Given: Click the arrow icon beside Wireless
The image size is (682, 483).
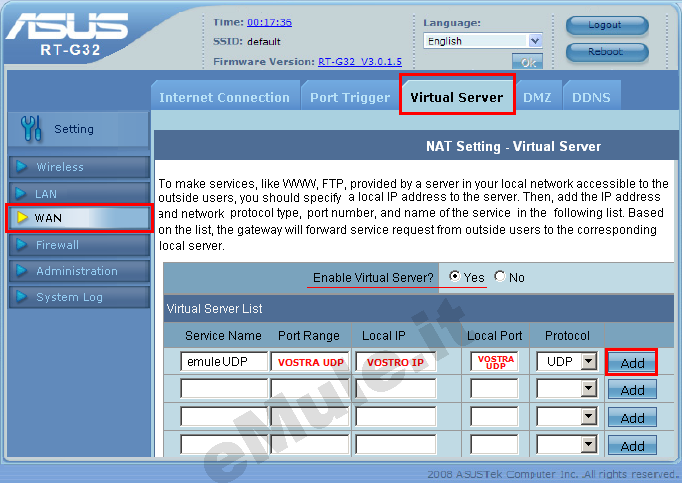Looking at the screenshot, I should [x=21, y=166].
